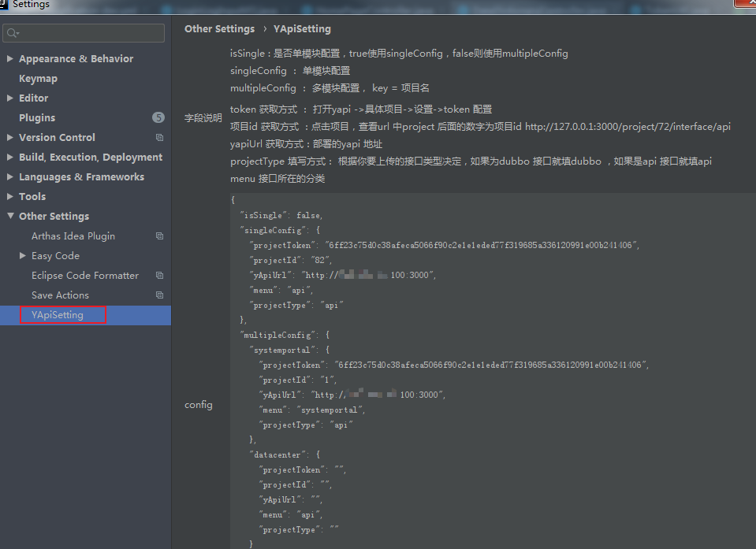Click the projectType description line

click(x=471, y=161)
